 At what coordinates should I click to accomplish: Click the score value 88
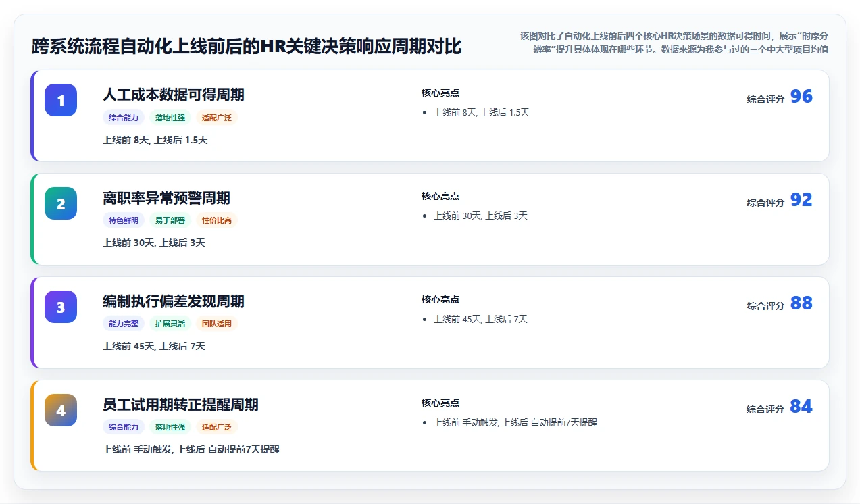[x=801, y=303]
